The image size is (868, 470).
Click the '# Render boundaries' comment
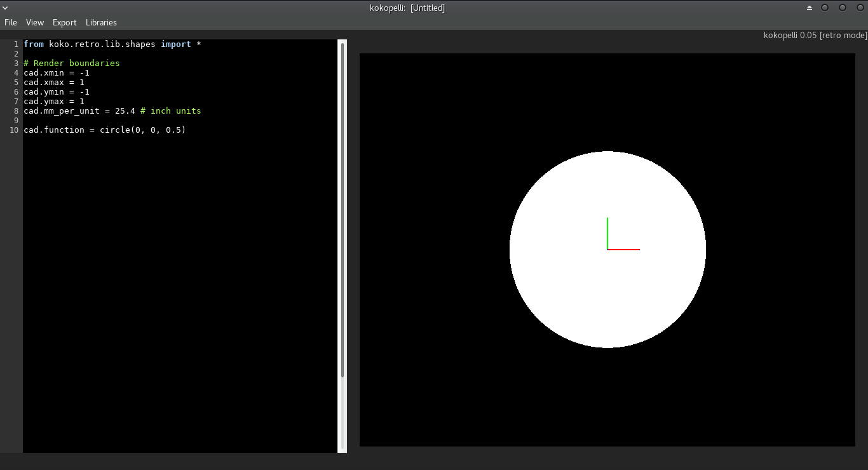[x=72, y=63]
